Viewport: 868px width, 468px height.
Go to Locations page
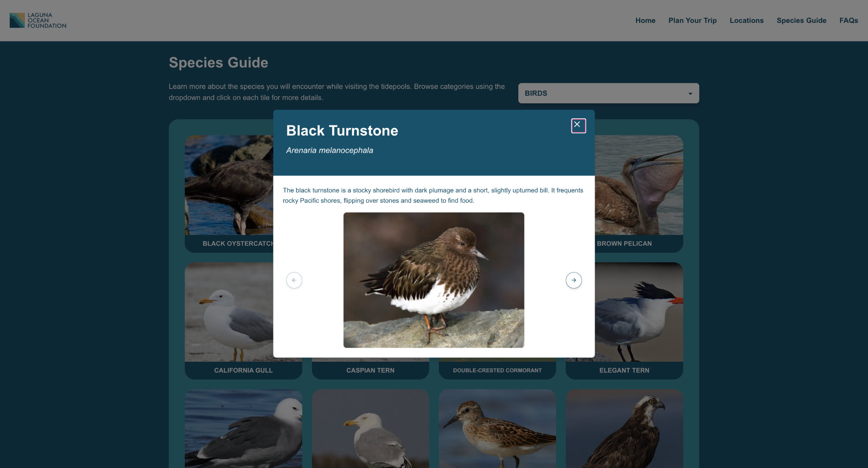[746, 20]
